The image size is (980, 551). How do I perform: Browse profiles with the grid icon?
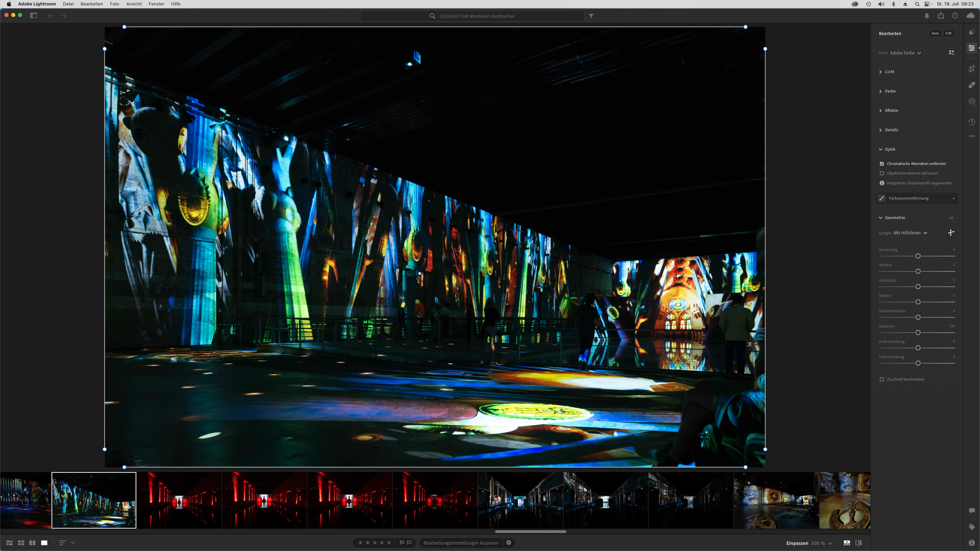(951, 53)
